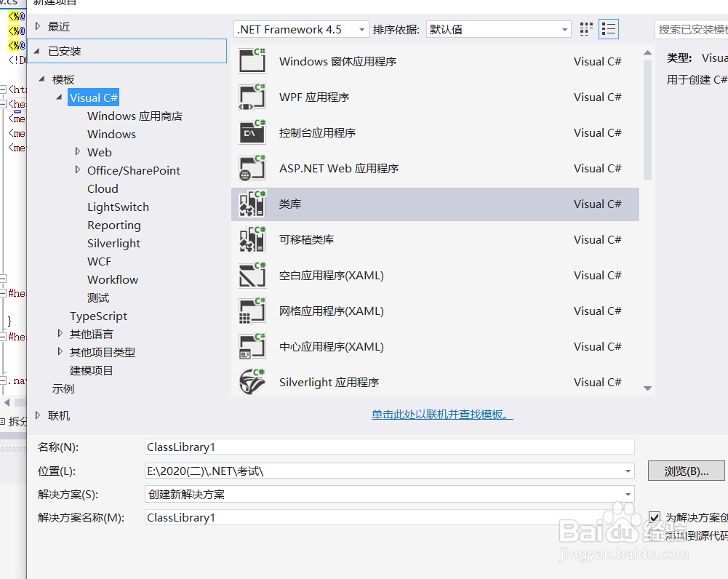728x579 pixels.
Task: Click the 名称 ClassLibrary1 input field
Action: (390, 447)
